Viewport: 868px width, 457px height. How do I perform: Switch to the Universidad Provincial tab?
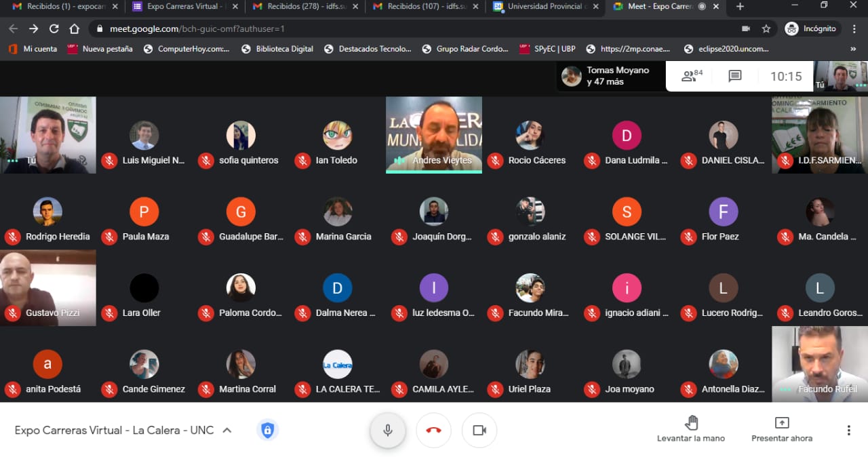tap(547, 7)
